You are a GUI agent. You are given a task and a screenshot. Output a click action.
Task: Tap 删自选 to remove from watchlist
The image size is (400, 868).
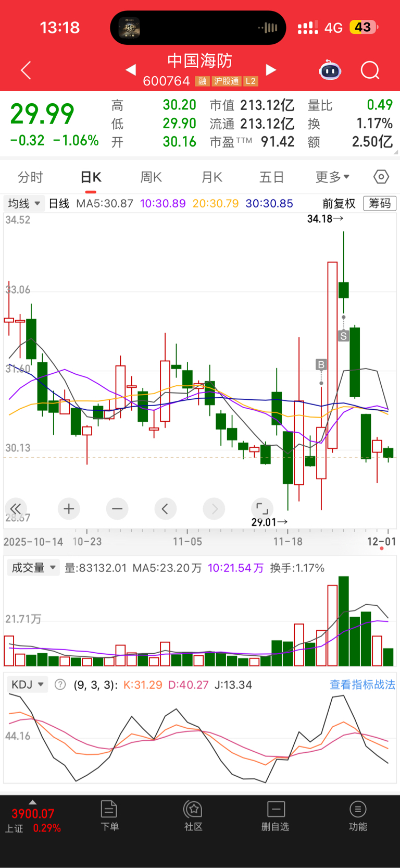tap(275, 816)
